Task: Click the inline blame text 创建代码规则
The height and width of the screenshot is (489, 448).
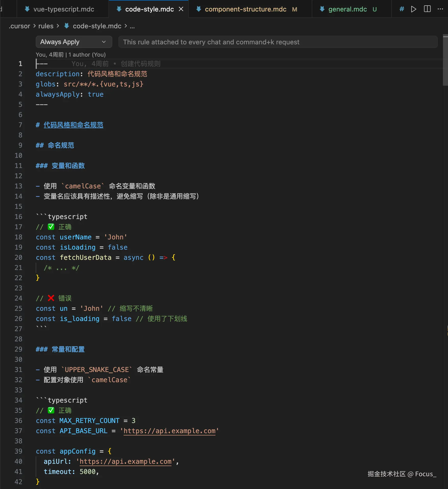Action: pyautogui.click(x=141, y=64)
